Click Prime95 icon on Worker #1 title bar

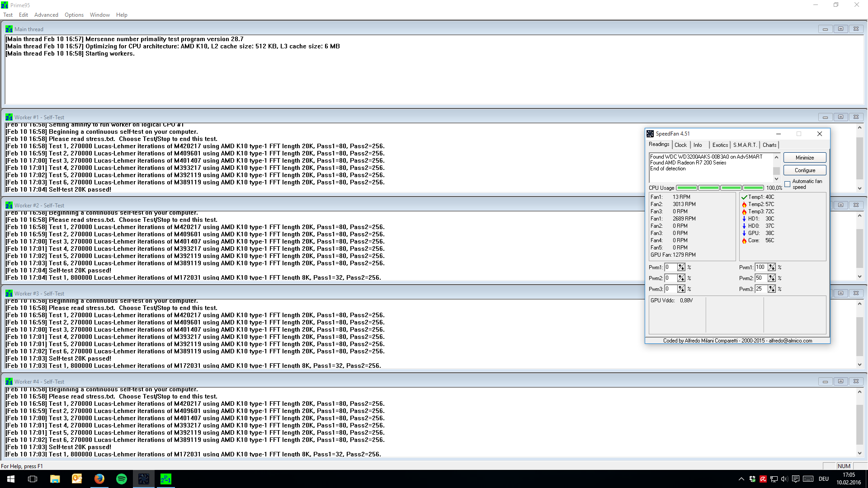pos(9,117)
